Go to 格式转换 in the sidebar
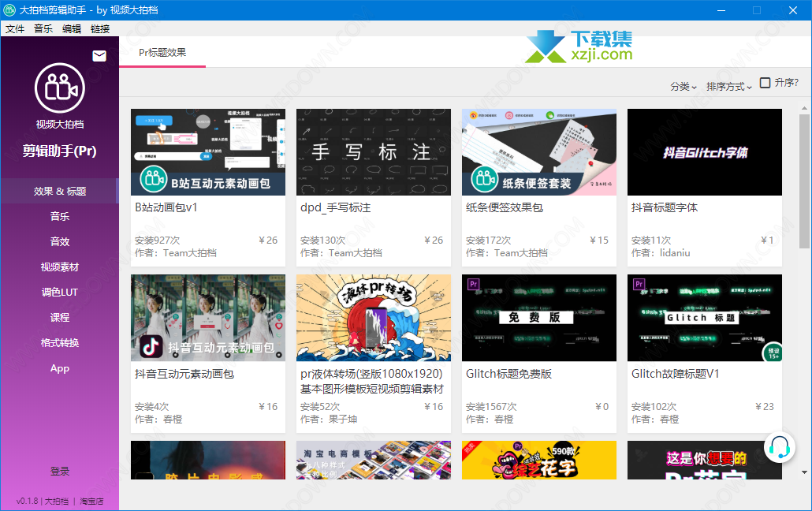 coord(60,343)
